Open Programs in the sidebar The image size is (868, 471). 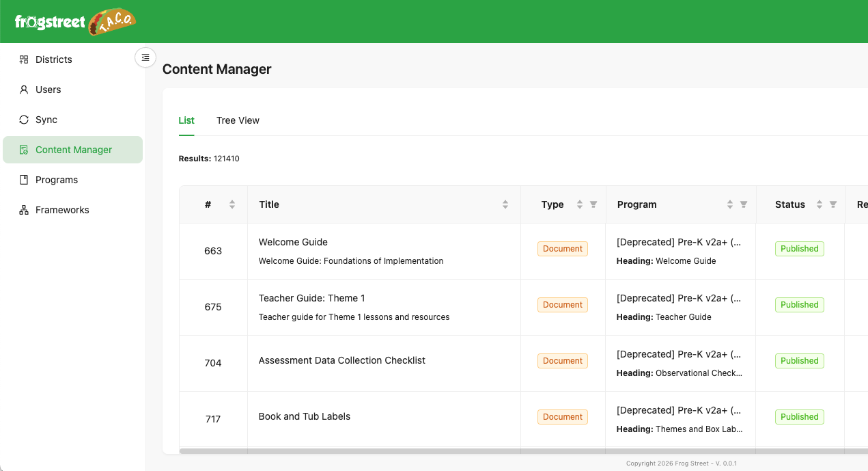(x=72, y=180)
